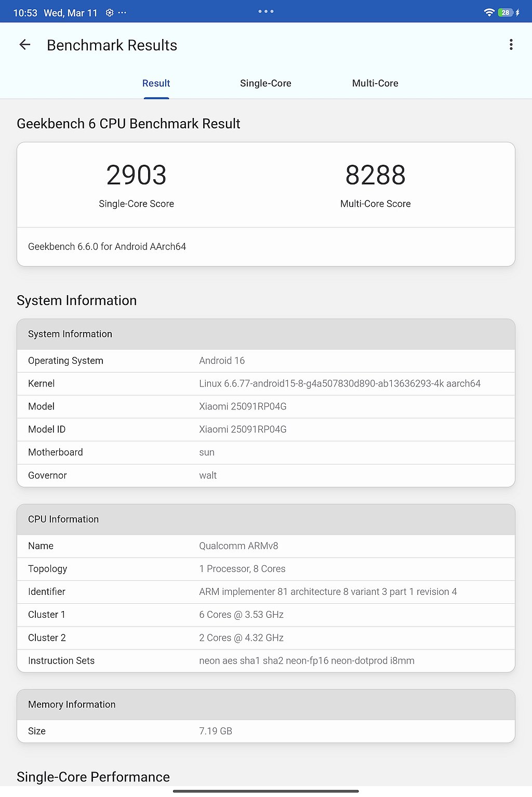Screen dimensions: 532x797
Task: Tap the Kernel row
Action: (x=265, y=383)
